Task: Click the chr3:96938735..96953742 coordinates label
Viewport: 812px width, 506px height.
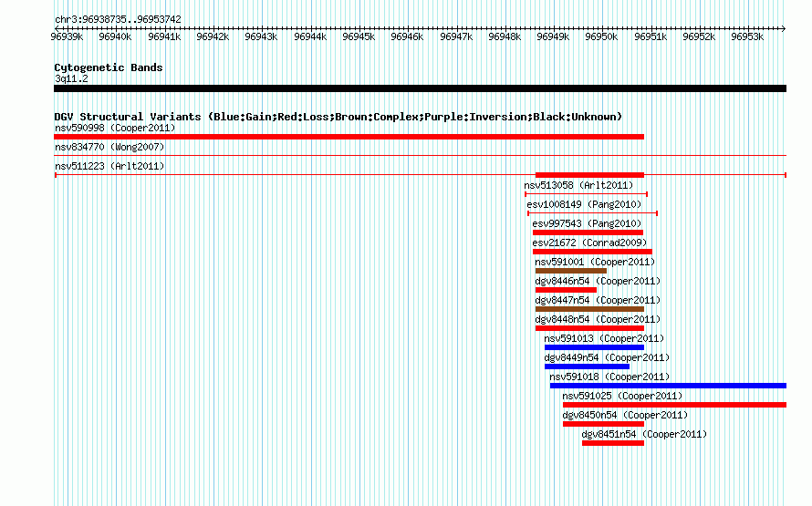Action: click(x=118, y=19)
